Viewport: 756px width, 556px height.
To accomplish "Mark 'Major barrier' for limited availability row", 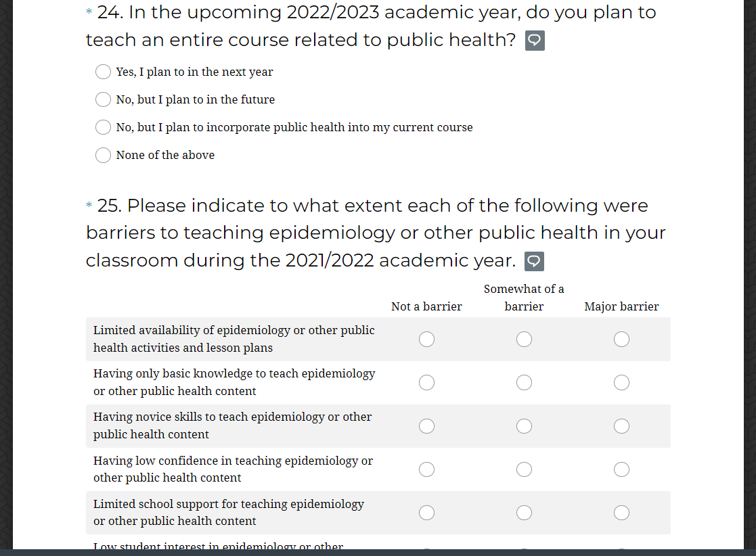I will point(621,339).
